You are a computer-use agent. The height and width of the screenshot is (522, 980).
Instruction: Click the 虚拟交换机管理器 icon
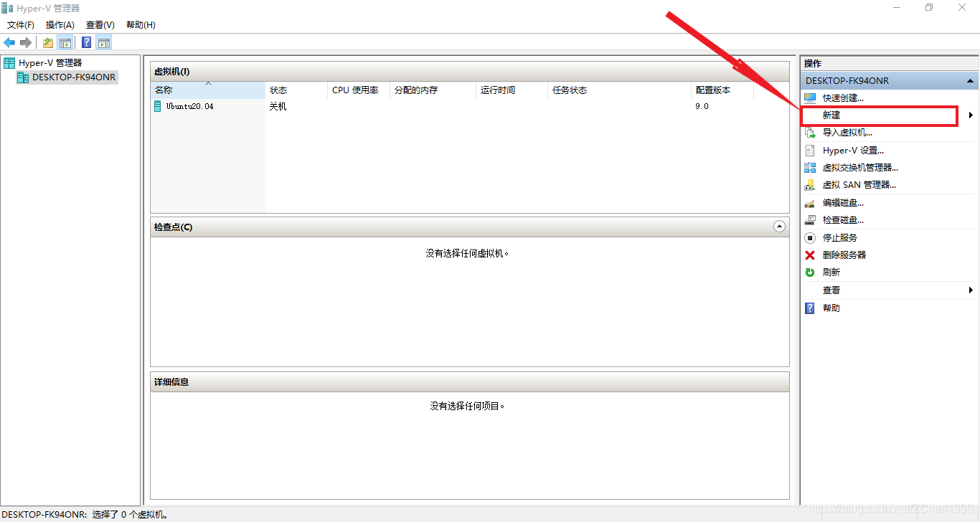pyautogui.click(x=810, y=168)
